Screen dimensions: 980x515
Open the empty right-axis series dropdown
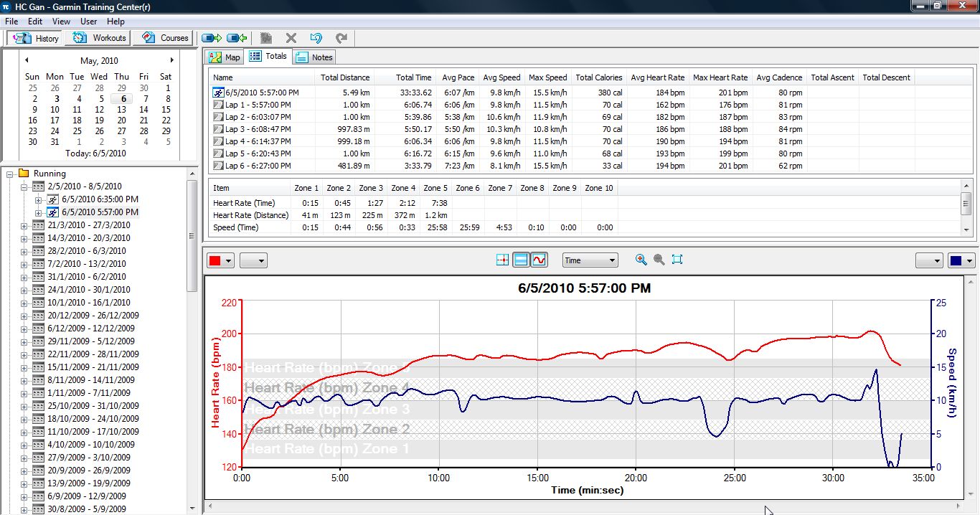pyautogui.click(x=929, y=260)
